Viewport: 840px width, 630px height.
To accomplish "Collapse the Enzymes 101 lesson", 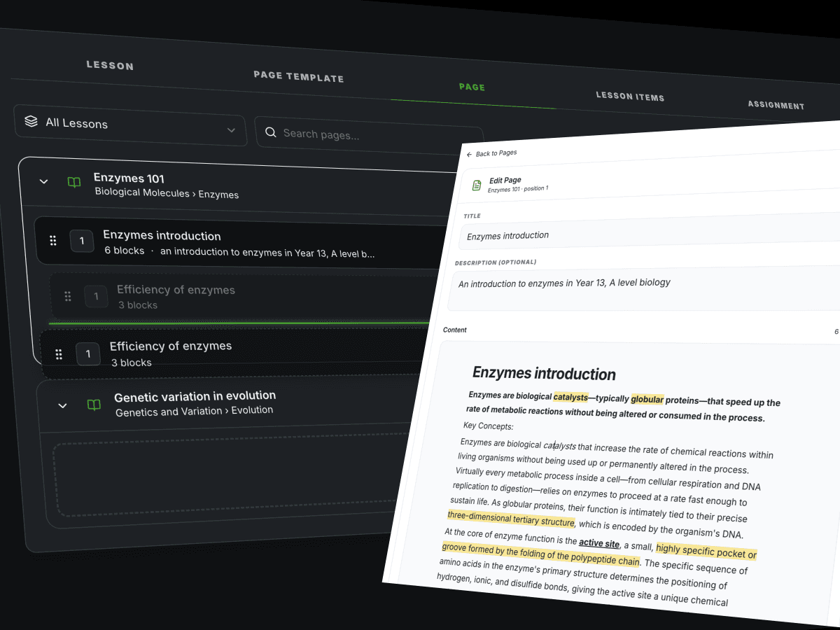I will coord(44,181).
